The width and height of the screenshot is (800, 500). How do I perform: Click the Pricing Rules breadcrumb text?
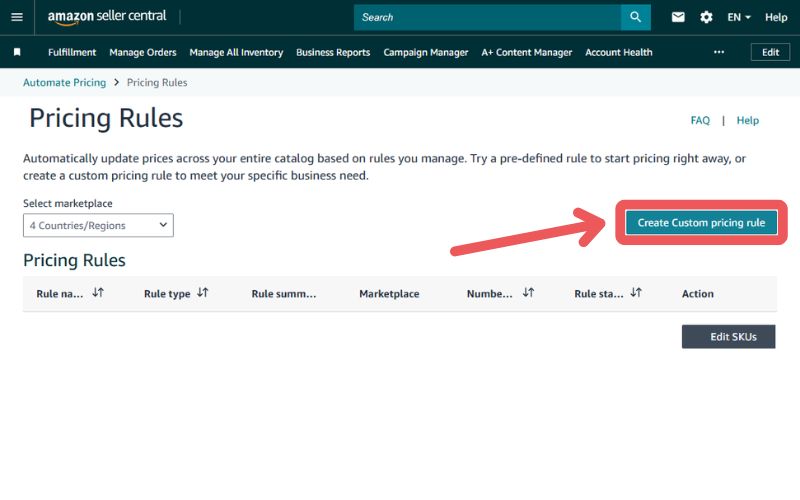tap(157, 82)
